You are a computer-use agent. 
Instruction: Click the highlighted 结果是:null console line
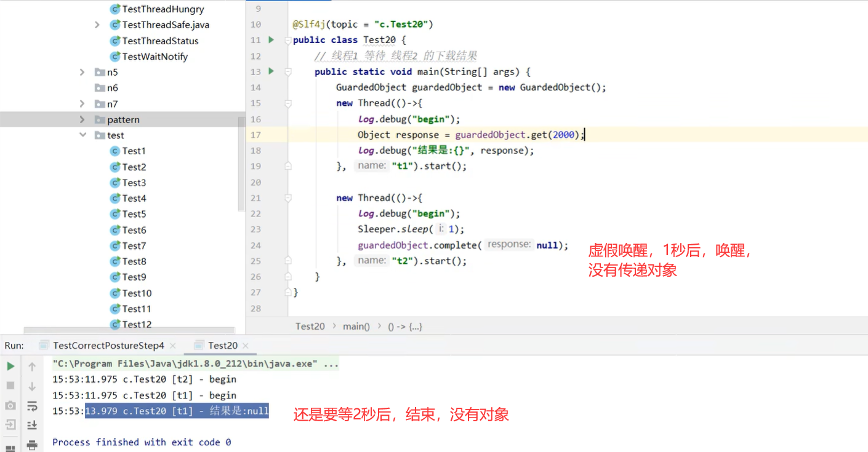(x=177, y=411)
